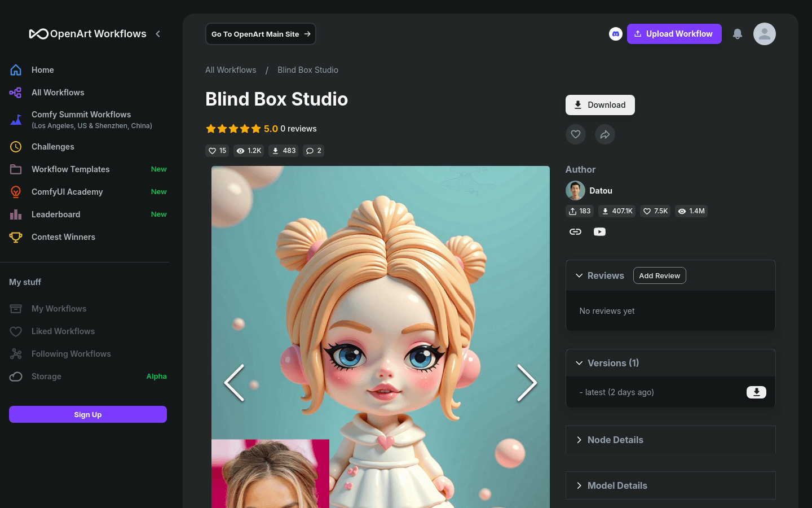The image size is (812, 508).
Task: Click Datou's author avatar
Action: pos(575,191)
